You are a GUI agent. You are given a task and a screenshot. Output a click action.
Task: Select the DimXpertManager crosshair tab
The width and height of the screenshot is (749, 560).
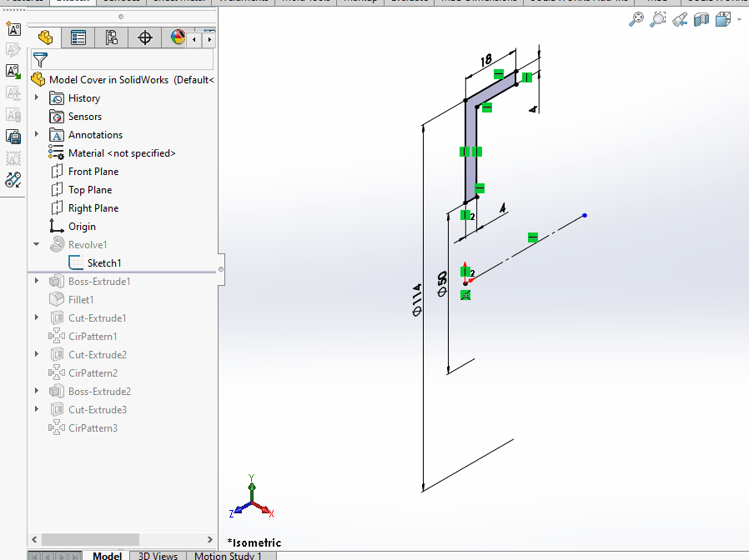point(145,37)
